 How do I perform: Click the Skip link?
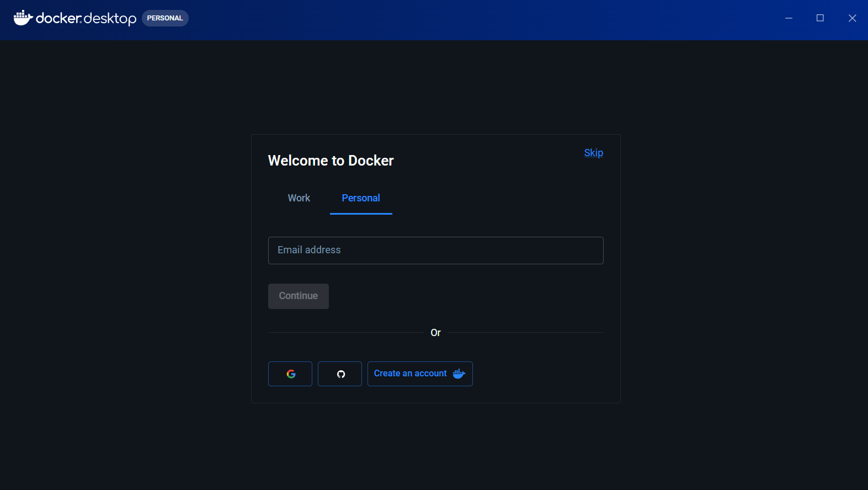coord(594,153)
